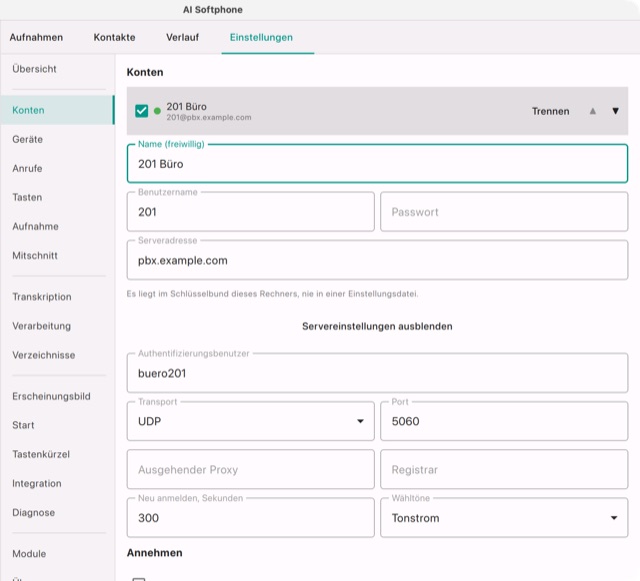Click the Registrar field
Image resolution: width=640 pixels, height=581 pixels.
504,469
